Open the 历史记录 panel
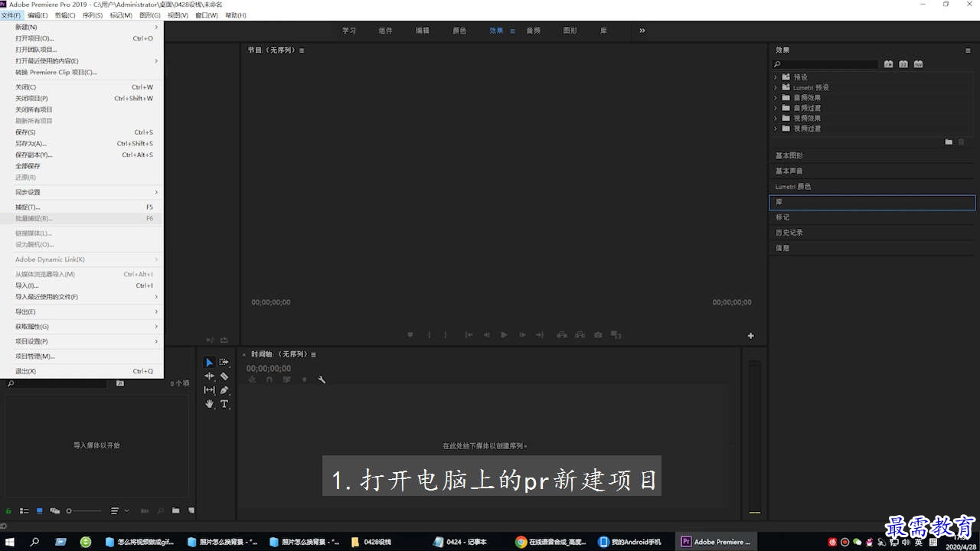Image resolution: width=980 pixels, height=551 pixels. 872,233
